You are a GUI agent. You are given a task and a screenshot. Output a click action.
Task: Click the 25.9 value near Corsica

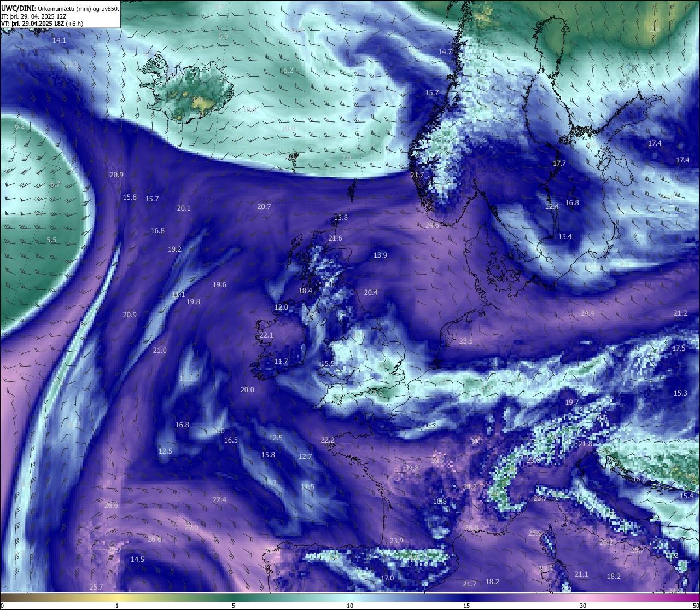pos(535,533)
